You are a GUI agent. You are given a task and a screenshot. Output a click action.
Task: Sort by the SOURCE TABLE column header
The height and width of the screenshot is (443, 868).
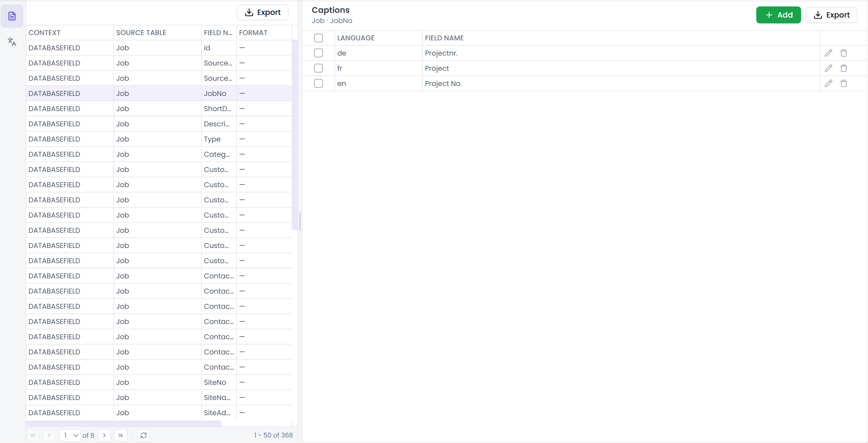157,33
